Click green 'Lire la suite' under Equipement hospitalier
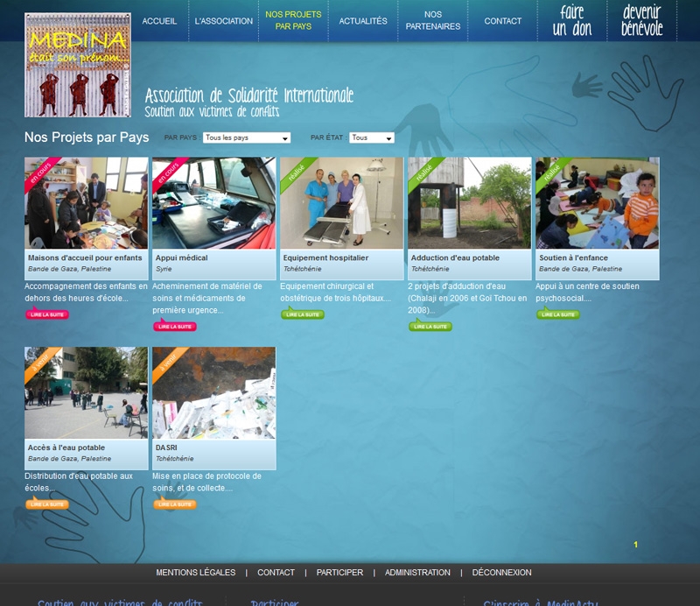The height and width of the screenshot is (606, 700). (302, 314)
